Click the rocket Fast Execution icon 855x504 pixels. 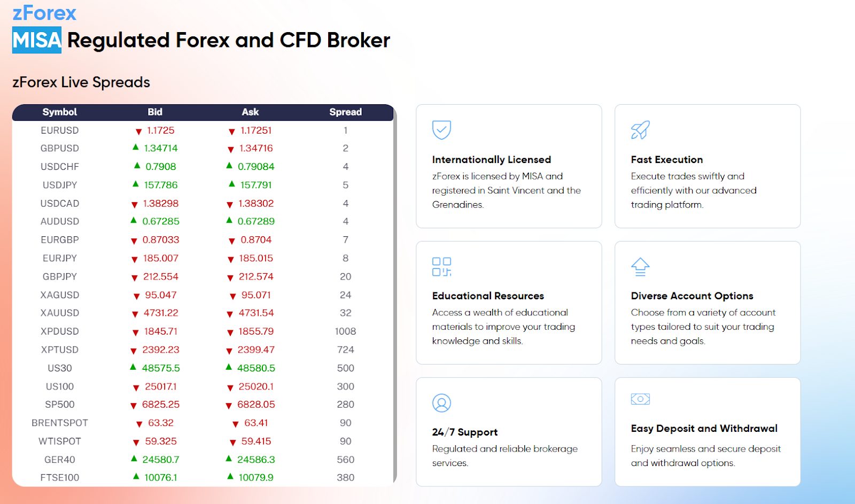pyautogui.click(x=640, y=130)
